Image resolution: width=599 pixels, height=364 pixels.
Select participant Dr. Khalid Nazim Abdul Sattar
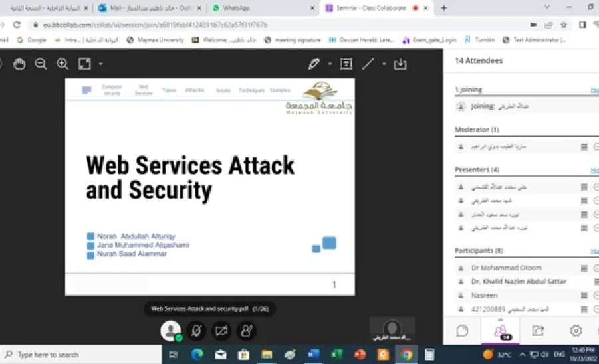click(x=519, y=282)
